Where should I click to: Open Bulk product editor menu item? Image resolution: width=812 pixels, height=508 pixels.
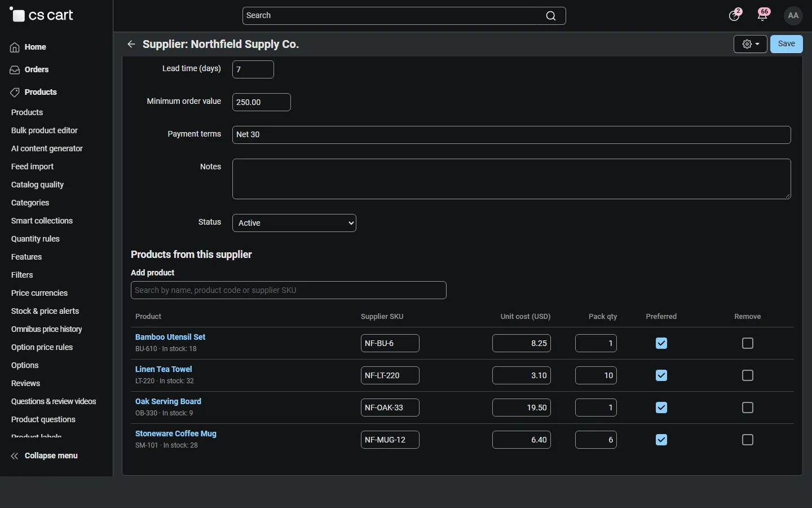(45, 130)
